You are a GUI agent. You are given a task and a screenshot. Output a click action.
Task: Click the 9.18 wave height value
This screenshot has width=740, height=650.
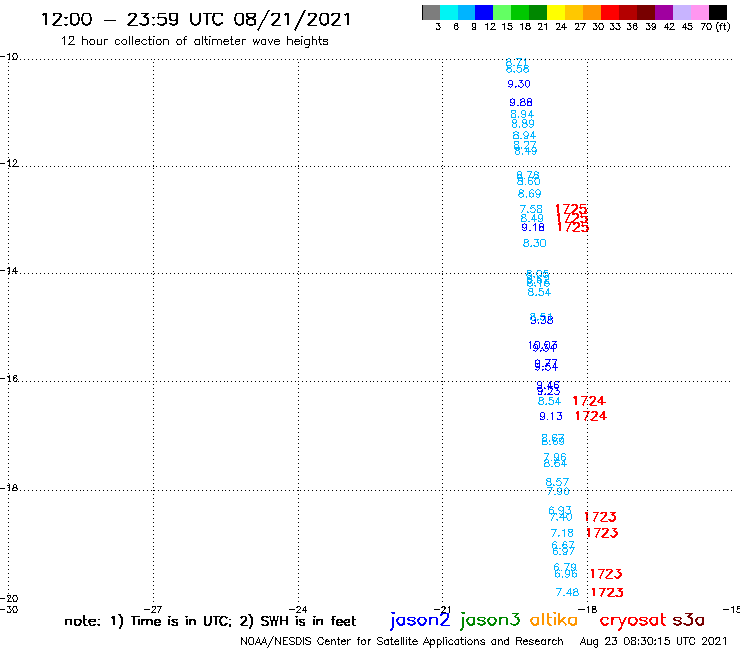(533, 228)
